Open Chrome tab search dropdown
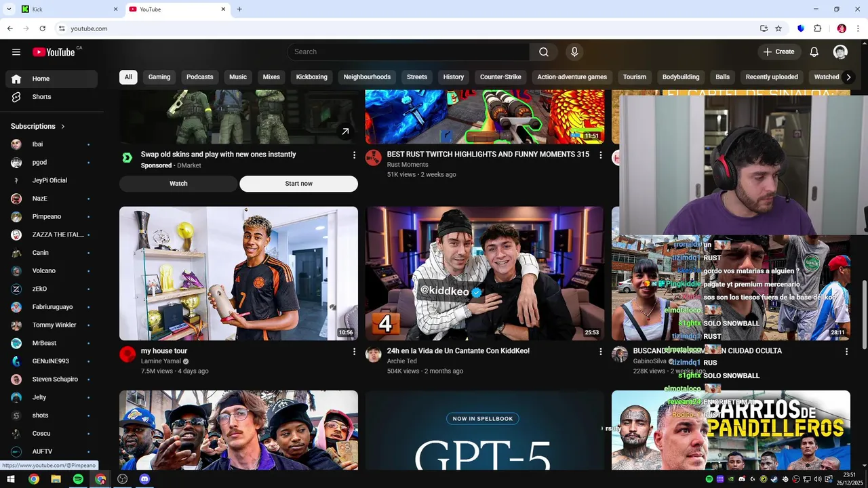Image resolution: width=868 pixels, height=488 pixels. click(9, 9)
